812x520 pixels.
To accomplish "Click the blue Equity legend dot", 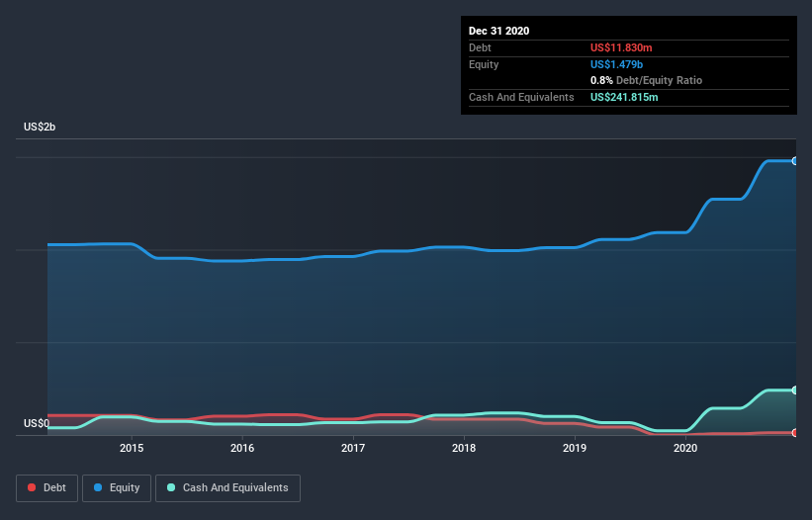I will 98,487.
